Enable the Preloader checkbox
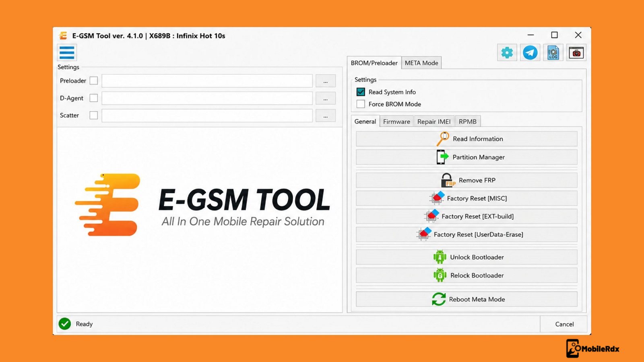The height and width of the screenshot is (362, 644). pyautogui.click(x=94, y=80)
